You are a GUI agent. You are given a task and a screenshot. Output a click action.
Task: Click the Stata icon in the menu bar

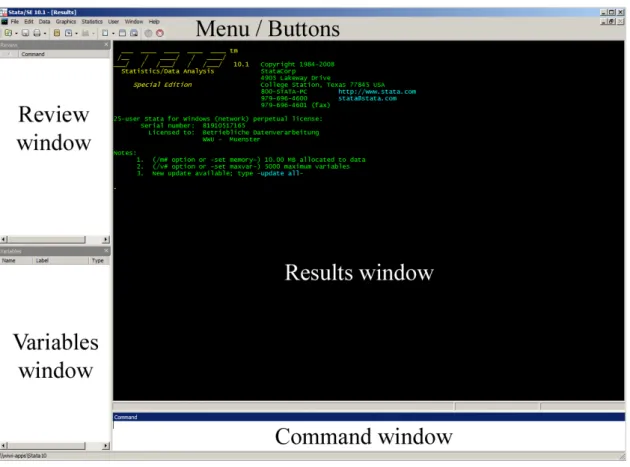pos(4,22)
